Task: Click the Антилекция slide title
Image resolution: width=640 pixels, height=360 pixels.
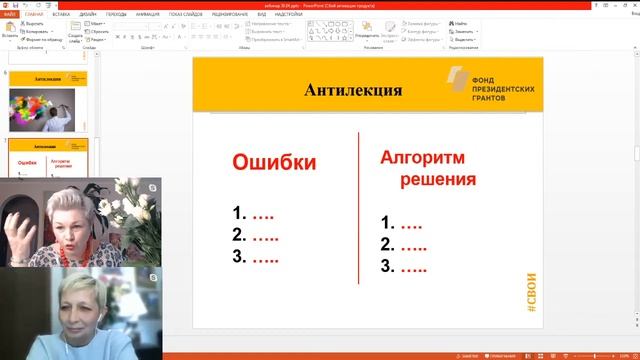Action: pyautogui.click(x=353, y=90)
